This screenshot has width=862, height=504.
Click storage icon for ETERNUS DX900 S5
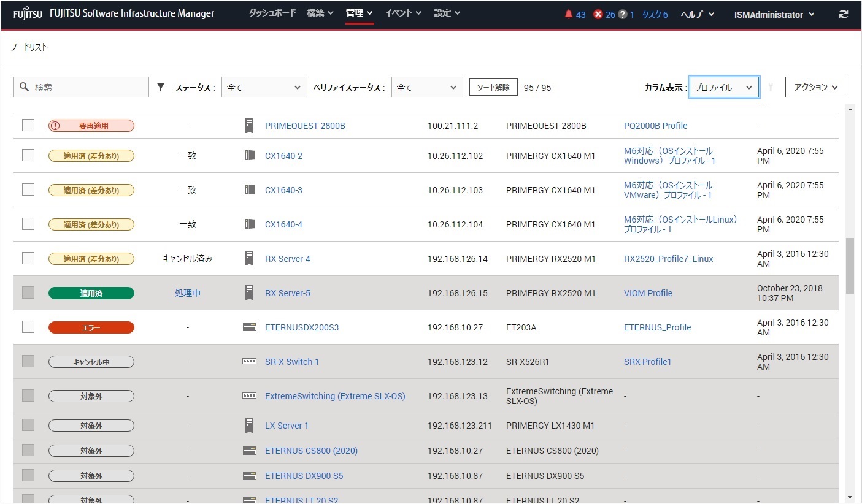tap(249, 476)
